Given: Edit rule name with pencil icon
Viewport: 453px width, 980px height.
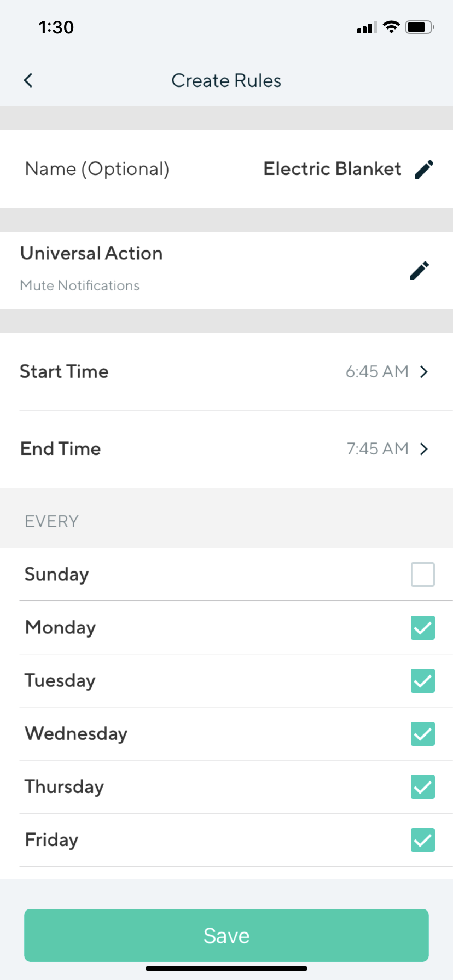Looking at the screenshot, I should 424,169.
